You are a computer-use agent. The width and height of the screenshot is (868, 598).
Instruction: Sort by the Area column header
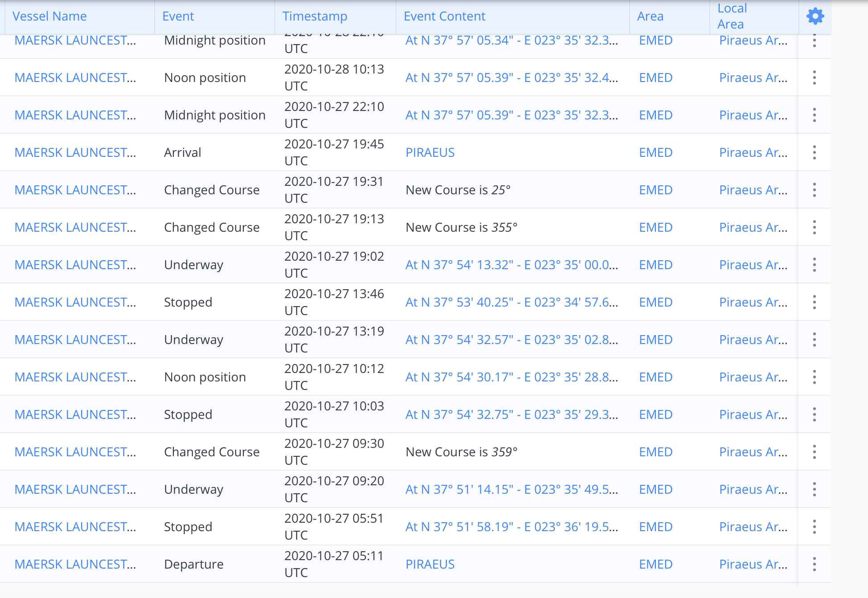tap(650, 16)
